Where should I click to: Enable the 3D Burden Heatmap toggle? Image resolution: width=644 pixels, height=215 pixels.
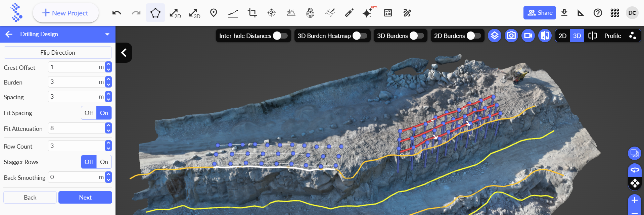(x=360, y=36)
